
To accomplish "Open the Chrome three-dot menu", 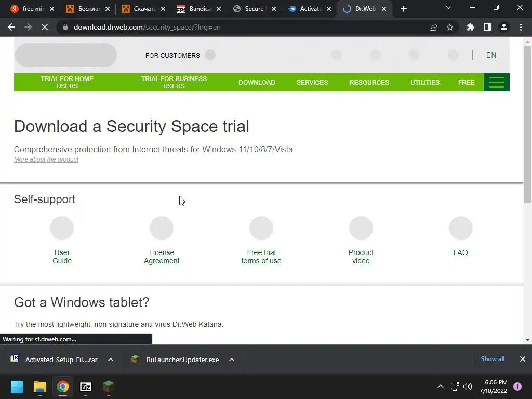I will pyautogui.click(x=521, y=27).
